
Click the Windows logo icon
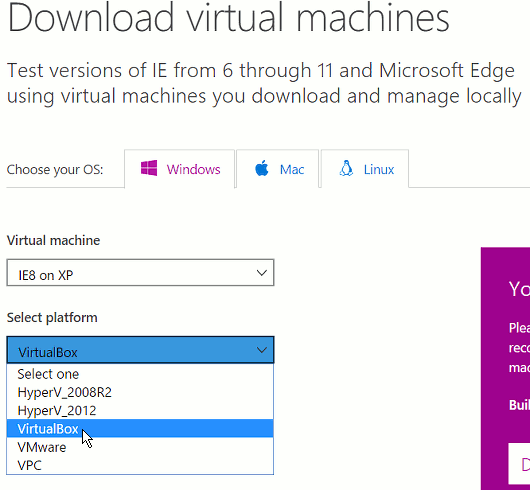coord(149,168)
